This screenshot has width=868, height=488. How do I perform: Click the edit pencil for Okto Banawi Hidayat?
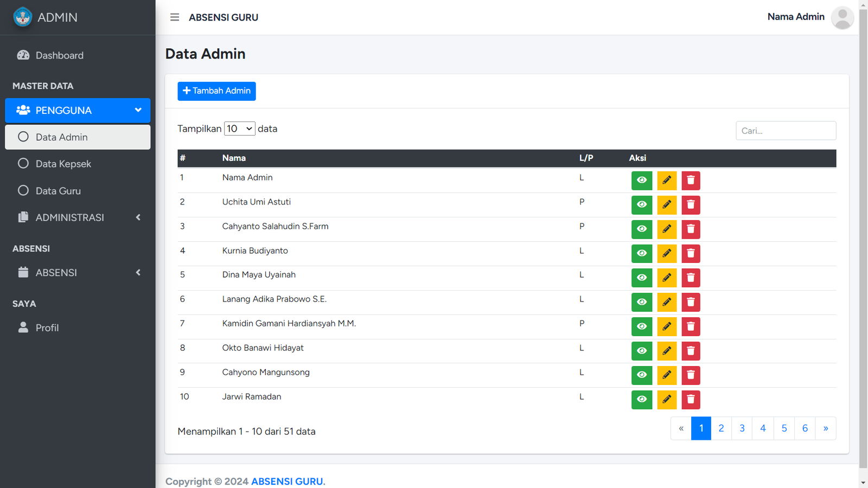point(666,351)
